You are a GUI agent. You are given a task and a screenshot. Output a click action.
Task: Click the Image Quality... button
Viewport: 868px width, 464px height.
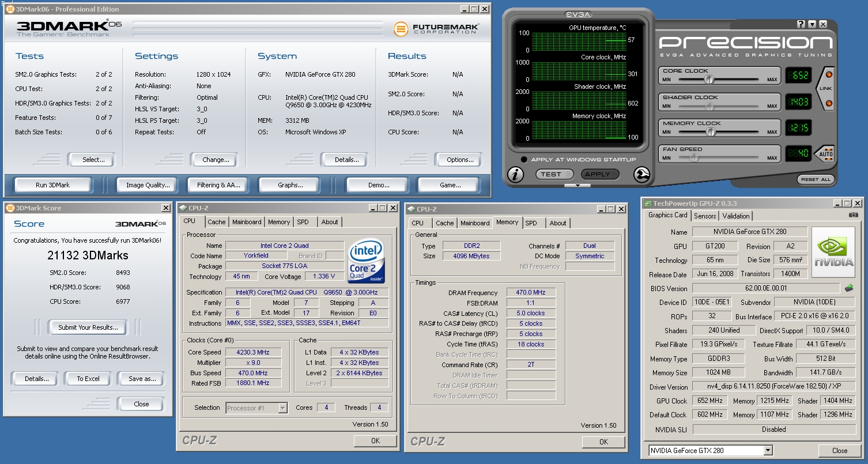[x=148, y=185]
